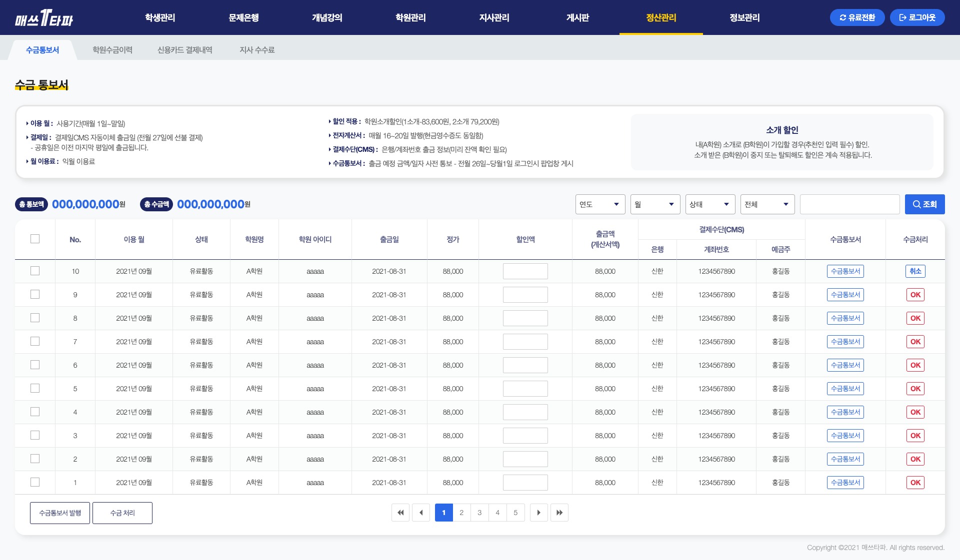
Task: Go to page 5
Action: [515, 513]
